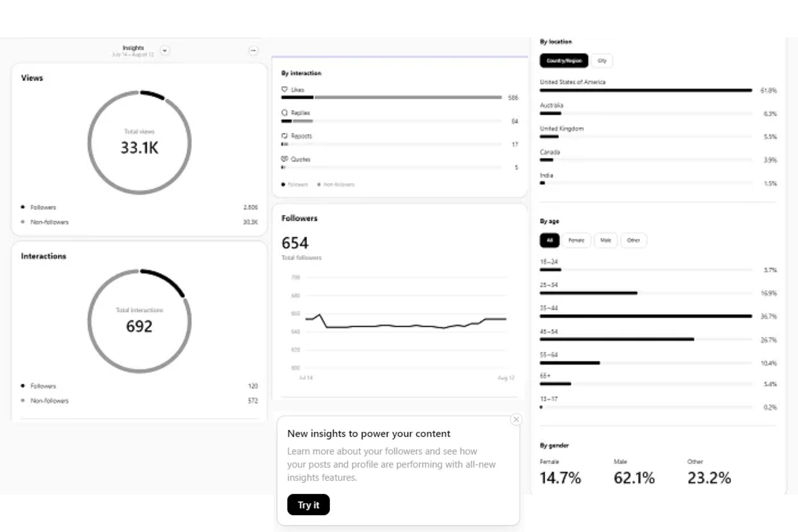Click the Try it button in insights popup

coord(309,505)
